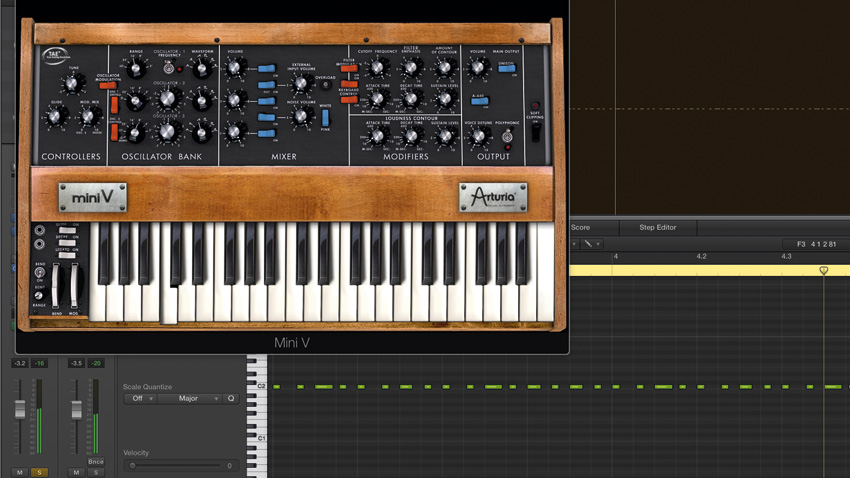
Task: Toggle External Input mixer switch
Action: (266, 85)
